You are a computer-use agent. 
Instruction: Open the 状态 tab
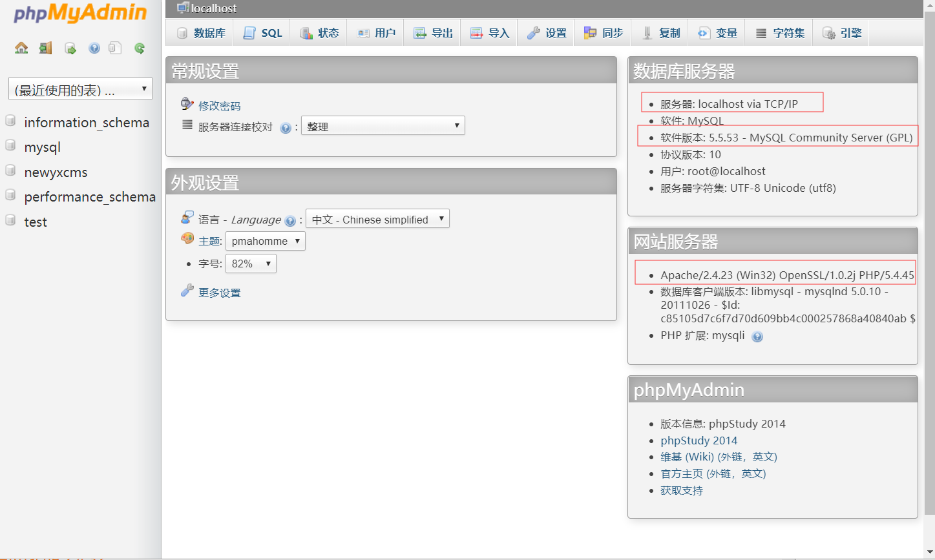tap(319, 33)
